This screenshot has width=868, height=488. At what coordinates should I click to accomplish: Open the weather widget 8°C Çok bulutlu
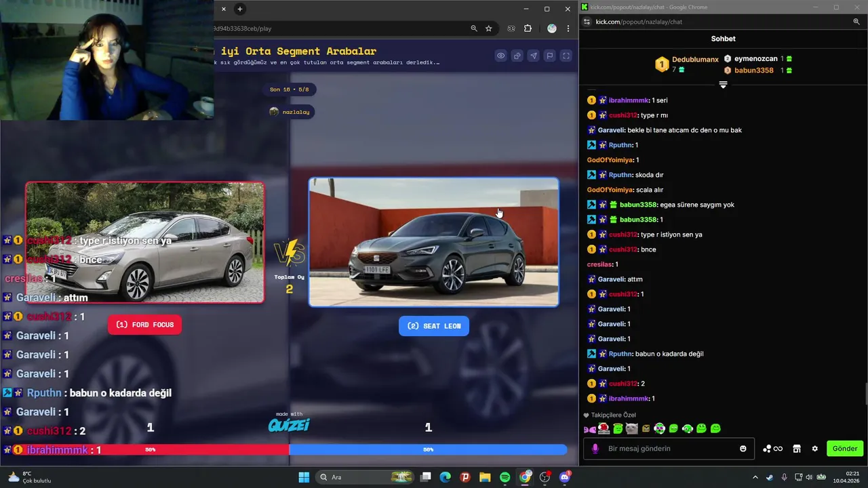pos(28,477)
